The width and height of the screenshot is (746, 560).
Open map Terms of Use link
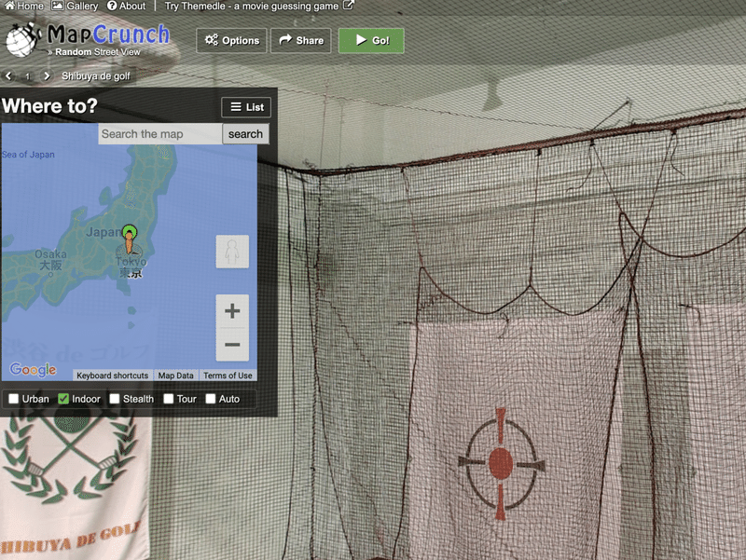pos(228,376)
